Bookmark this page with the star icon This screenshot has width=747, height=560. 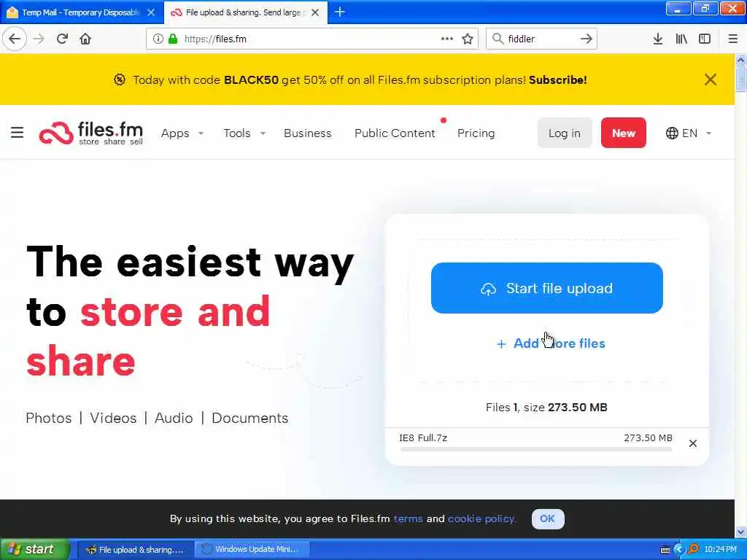[x=468, y=39]
